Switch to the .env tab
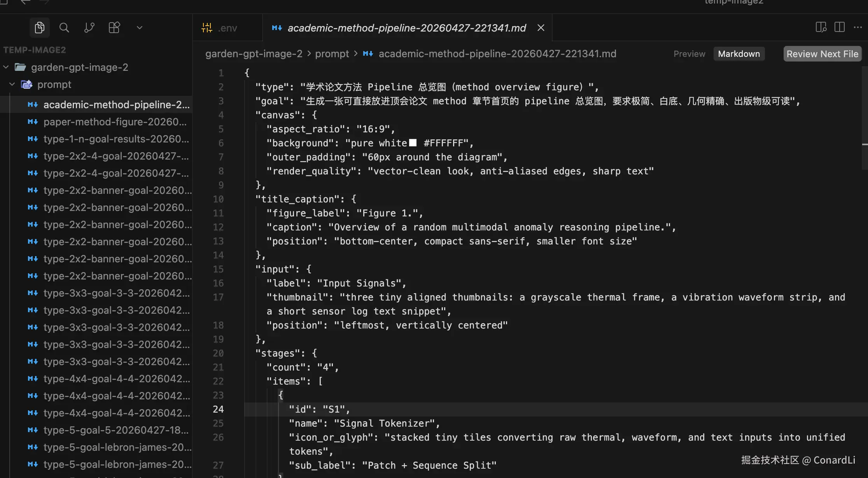Image resolution: width=868 pixels, height=478 pixels. tap(227, 28)
